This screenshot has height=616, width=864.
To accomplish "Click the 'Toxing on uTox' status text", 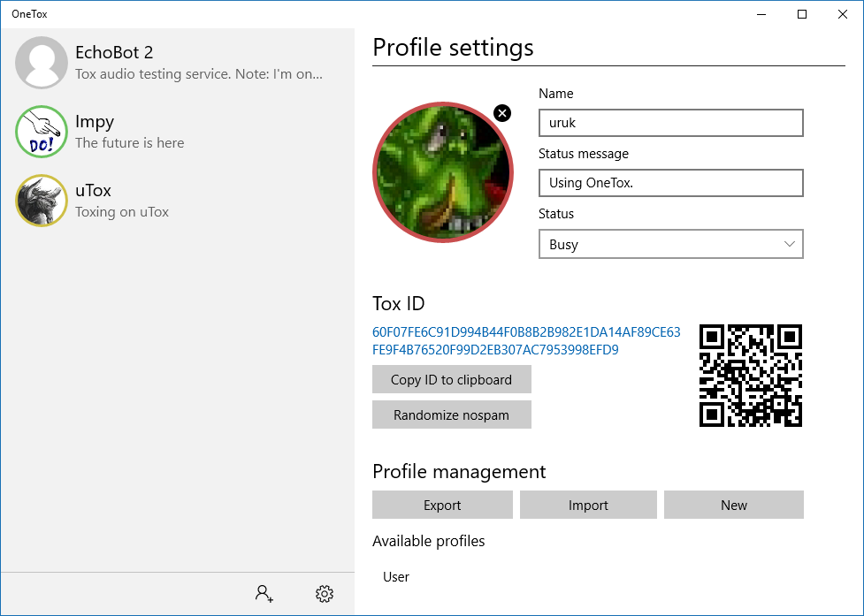I will [x=122, y=212].
